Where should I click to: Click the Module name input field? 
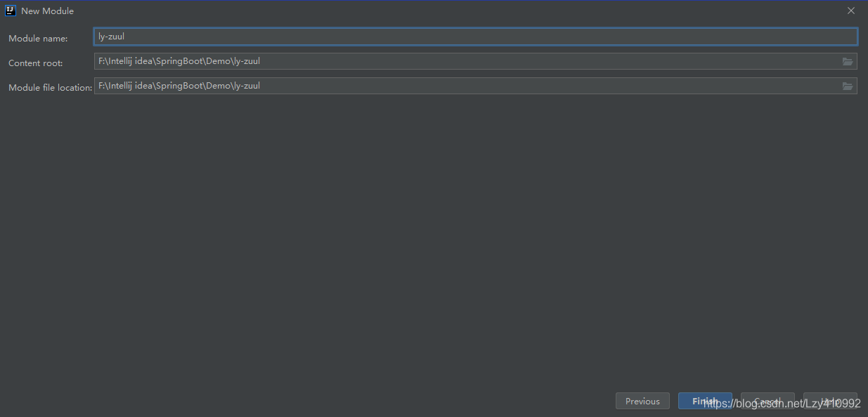click(x=475, y=37)
